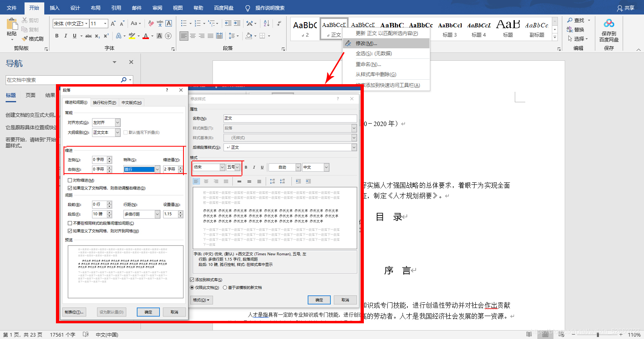Image resolution: width=644 pixels, height=339 pixels.
Task: Justify text in the ribbon
Action: (x=211, y=36)
